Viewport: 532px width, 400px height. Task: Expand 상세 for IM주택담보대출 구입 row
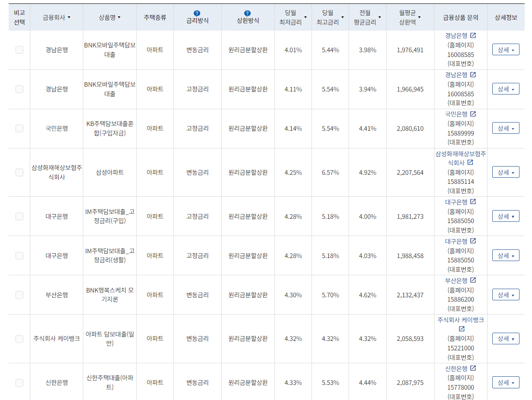506,217
